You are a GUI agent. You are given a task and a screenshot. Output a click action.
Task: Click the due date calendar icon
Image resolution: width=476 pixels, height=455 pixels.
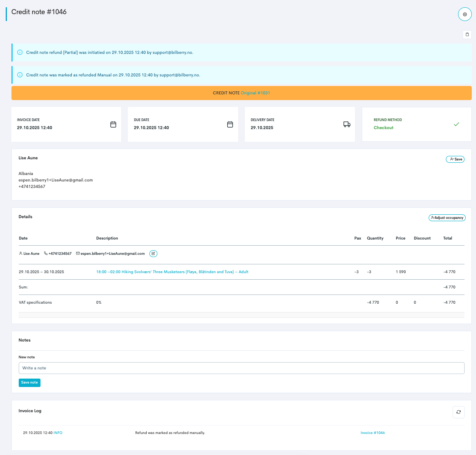pos(230,125)
